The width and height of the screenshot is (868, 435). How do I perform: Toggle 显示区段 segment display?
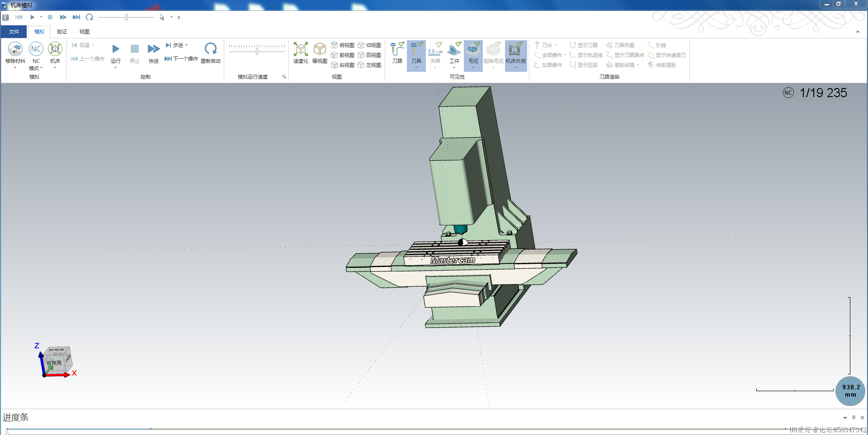click(x=584, y=65)
